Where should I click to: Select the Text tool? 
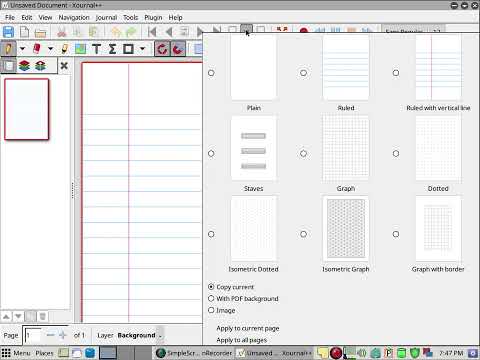(x=96, y=49)
